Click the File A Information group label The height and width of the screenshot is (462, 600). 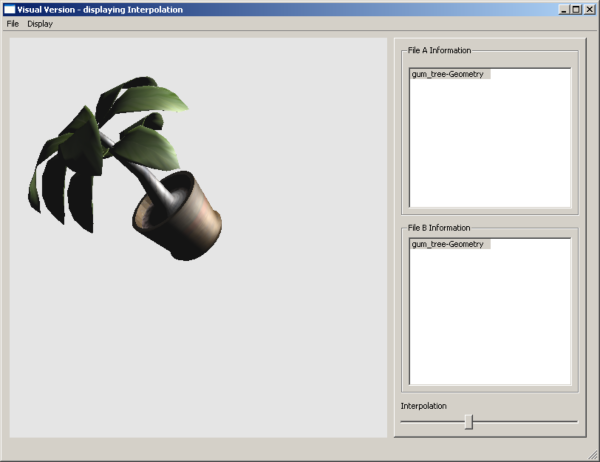(x=439, y=49)
